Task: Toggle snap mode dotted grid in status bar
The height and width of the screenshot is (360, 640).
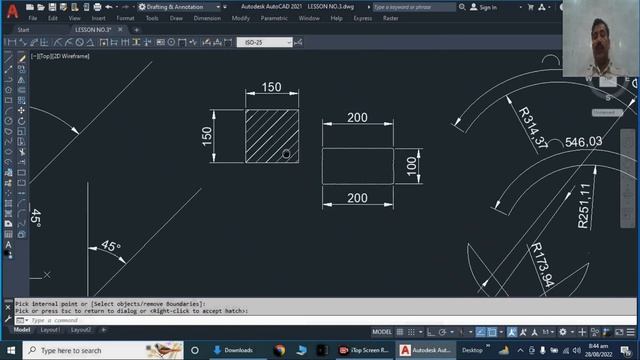Action: [x=411, y=332]
